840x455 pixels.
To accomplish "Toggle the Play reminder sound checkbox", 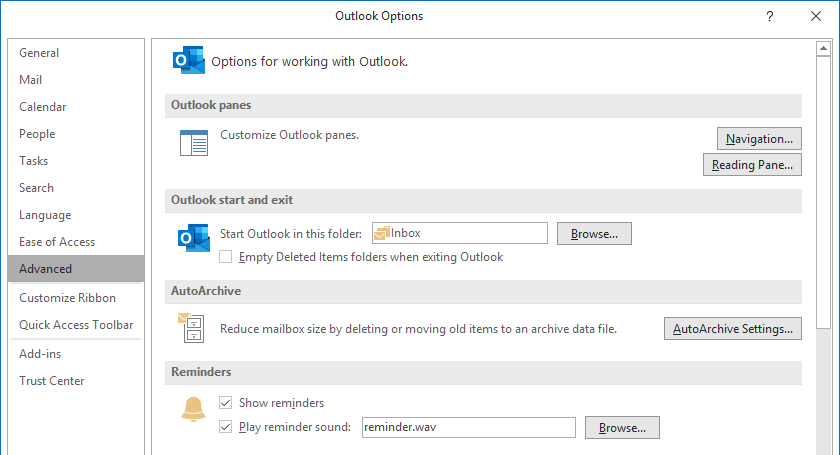I will (x=226, y=427).
